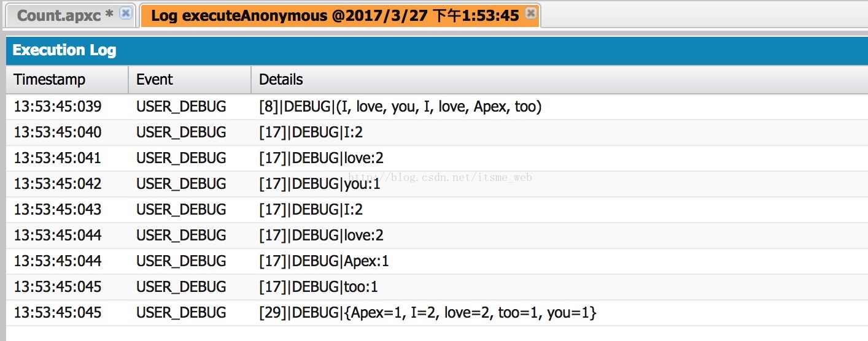Image resolution: width=868 pixels, height=341 pixels.
Task: Sort by the Event column header
Action: tap(190, 80)
